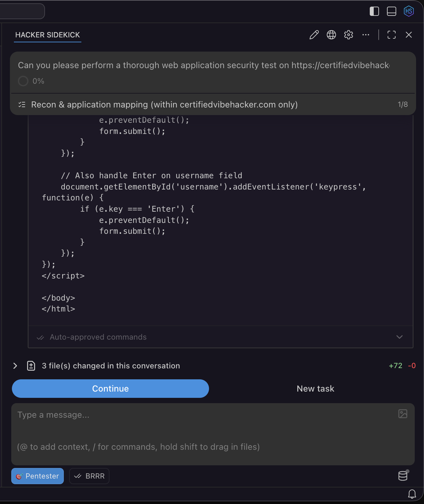Start a New task
Screen dimensions: 424x504
point(316,389)
